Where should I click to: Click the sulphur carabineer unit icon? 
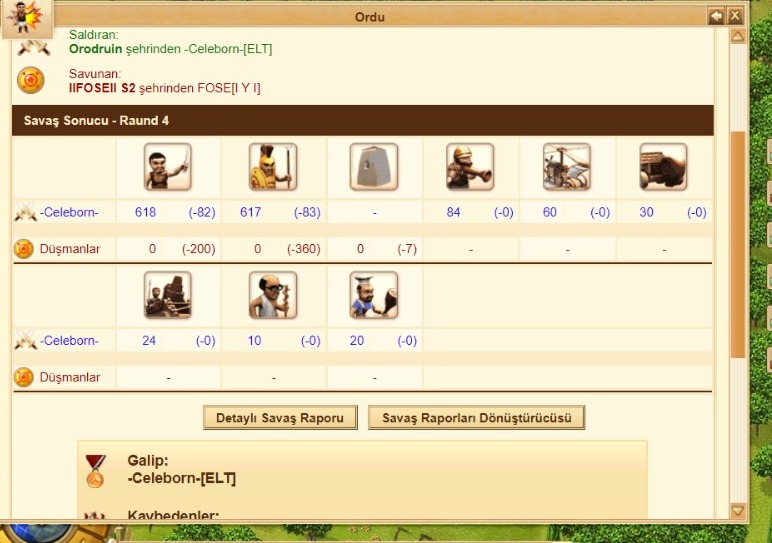click(470, 167)
